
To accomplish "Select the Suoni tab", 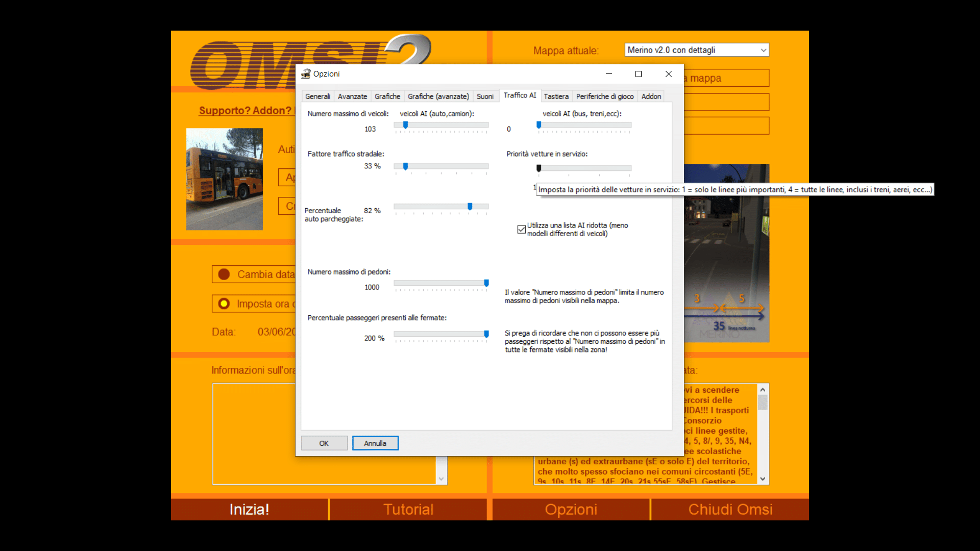I will tap(485, 96).
